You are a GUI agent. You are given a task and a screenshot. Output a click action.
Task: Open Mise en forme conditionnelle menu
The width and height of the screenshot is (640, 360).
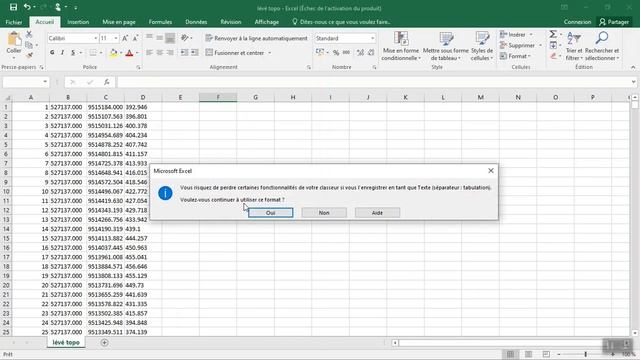401,46
